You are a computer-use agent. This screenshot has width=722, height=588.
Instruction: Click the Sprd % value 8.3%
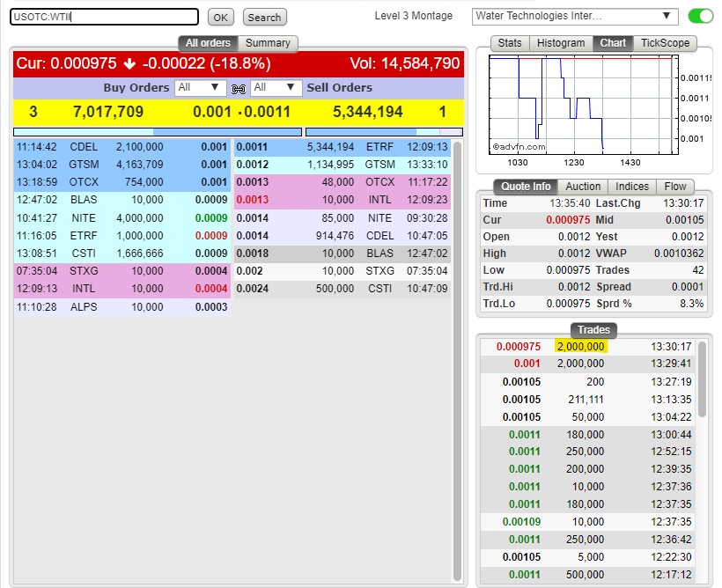pyautogui.click(x=691, y=304)
